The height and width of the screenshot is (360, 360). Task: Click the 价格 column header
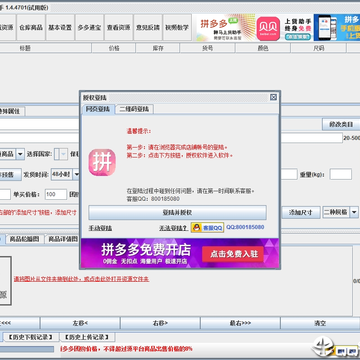click(114, 48)
